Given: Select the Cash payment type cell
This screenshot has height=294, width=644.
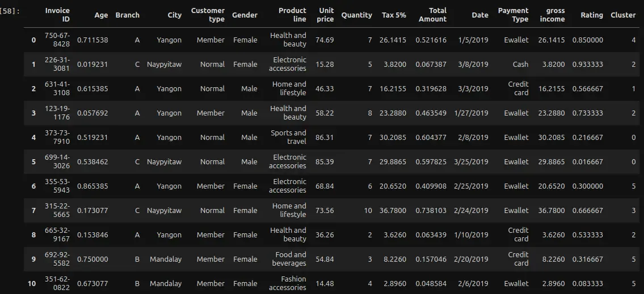Looking at the screenshot, I should (520, 64).
